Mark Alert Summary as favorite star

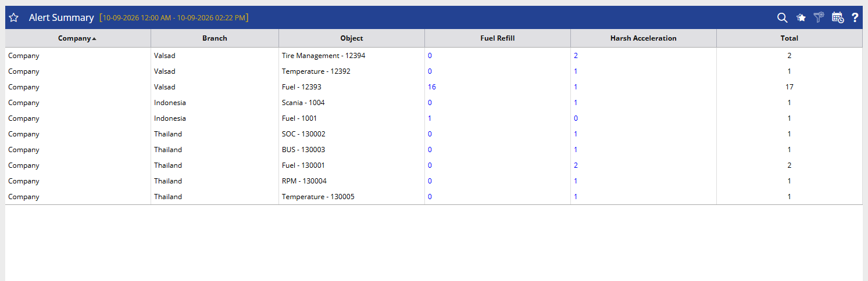14,17
